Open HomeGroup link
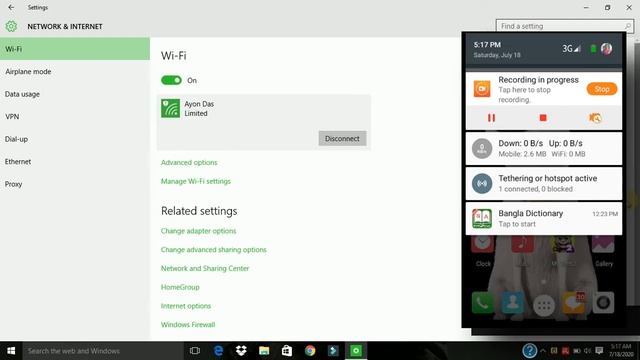The height and width of the screenshot is (360, 640). [180, 287]
